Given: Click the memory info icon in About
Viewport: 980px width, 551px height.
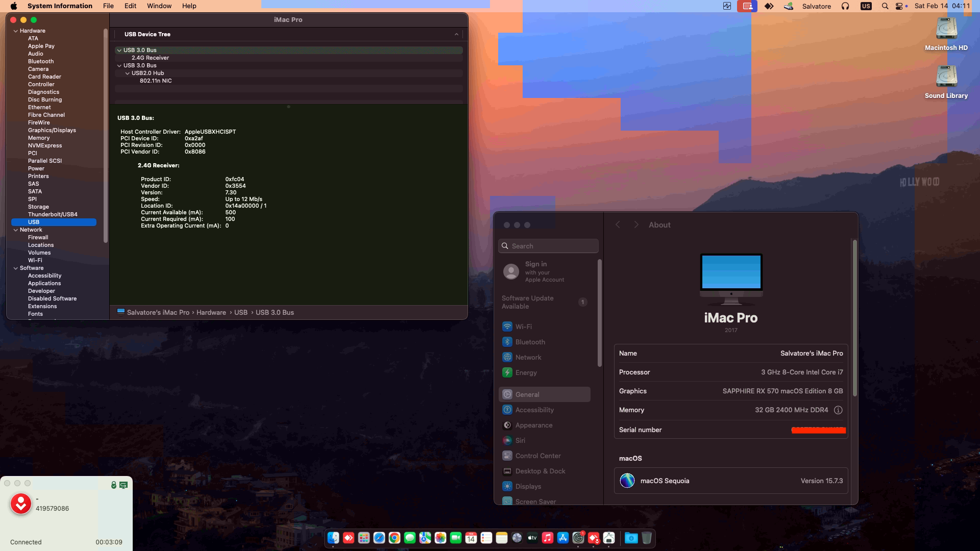Looking at the screenshot, I should [838, 410].
